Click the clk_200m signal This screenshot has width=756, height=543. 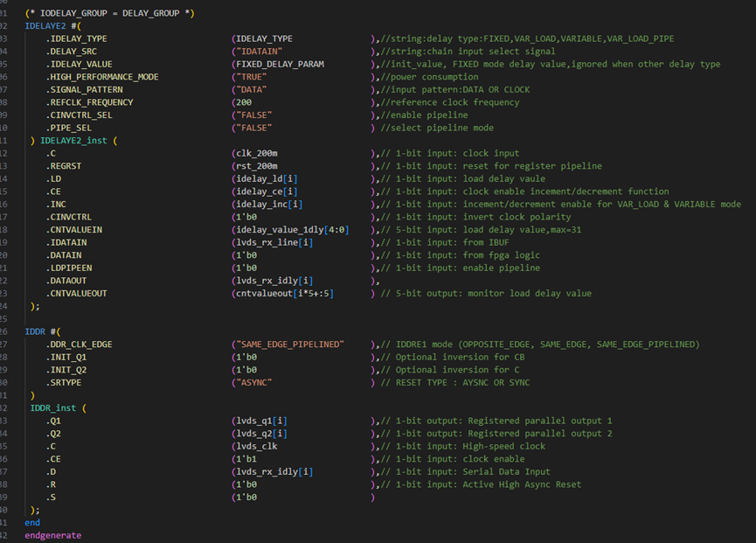[x=257, y=153]
